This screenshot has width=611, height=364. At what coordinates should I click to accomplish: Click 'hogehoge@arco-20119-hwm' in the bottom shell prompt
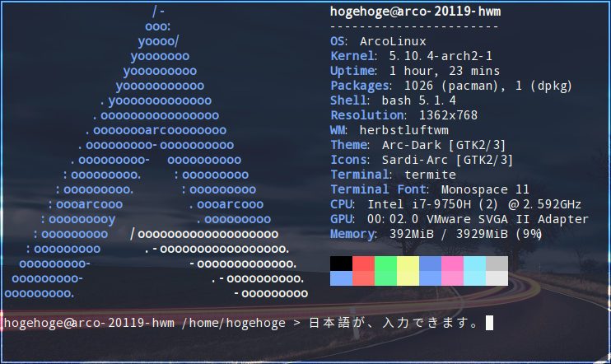(x=89, y=323)
